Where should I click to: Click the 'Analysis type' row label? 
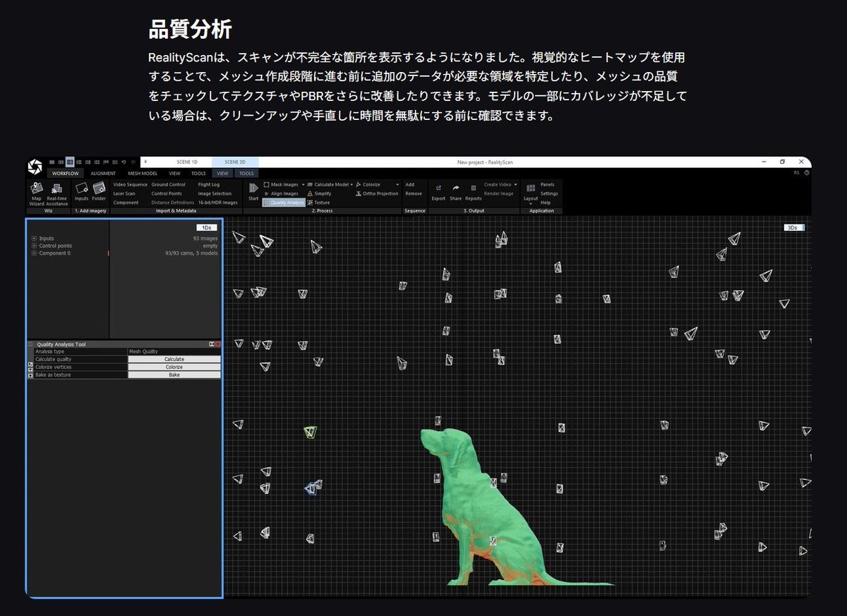point(50,351)
